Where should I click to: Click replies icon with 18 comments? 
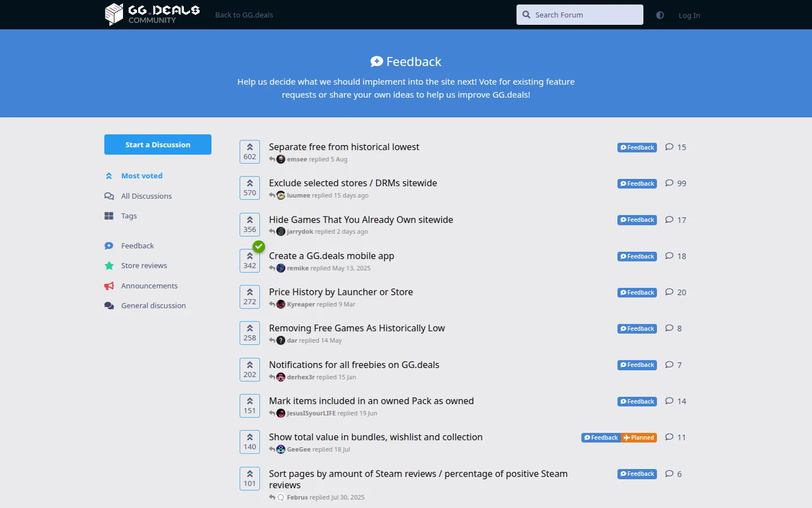coord(669,256)
